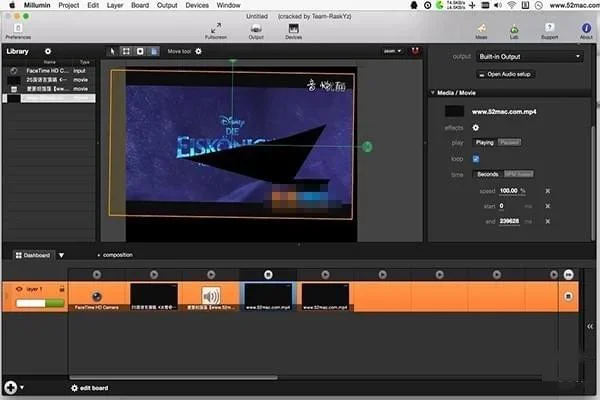This screenshot has width=600, height=400.
Task: Reset speed with its X icon
Action: 548,191
